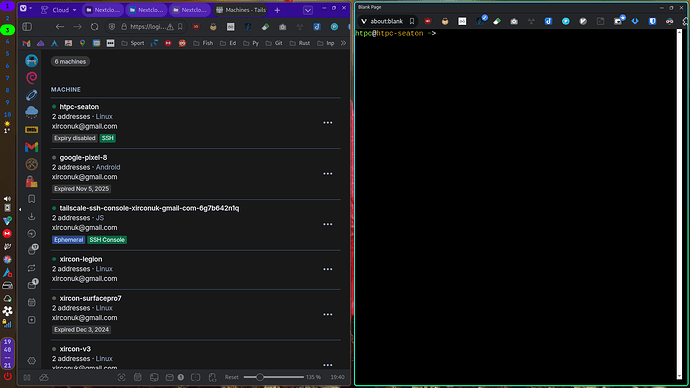Reload the Tailscale machines page

95,27
